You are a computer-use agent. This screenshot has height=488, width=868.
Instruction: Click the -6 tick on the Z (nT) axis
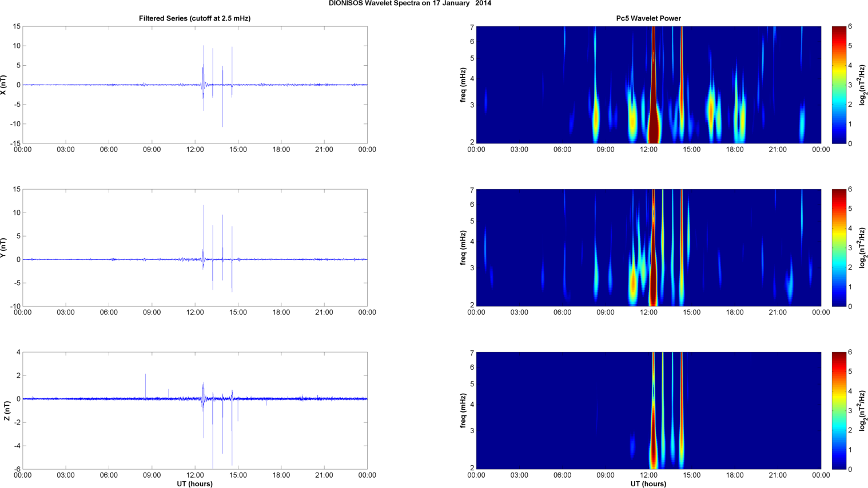[17, 469]
